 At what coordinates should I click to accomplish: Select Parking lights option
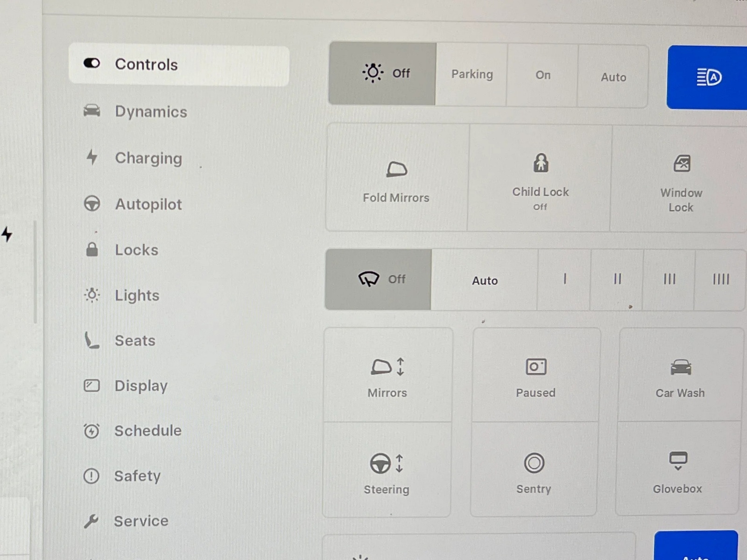(x=472, y=75)
